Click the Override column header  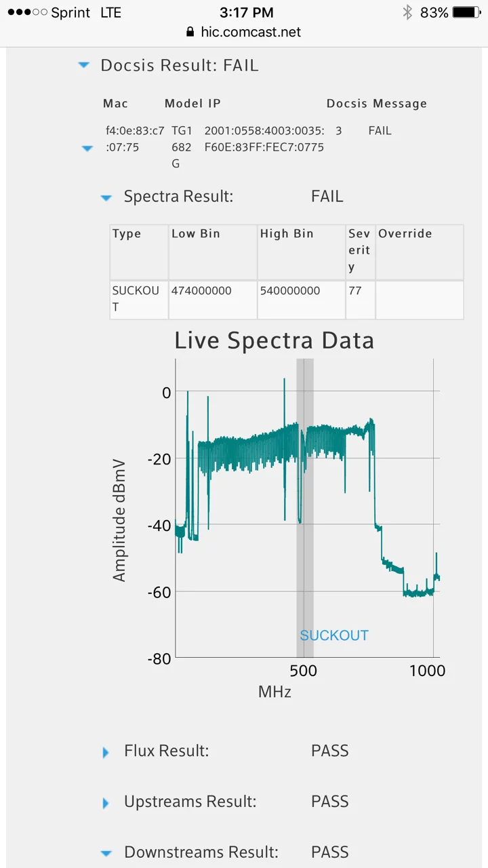[x=405, y=234]
